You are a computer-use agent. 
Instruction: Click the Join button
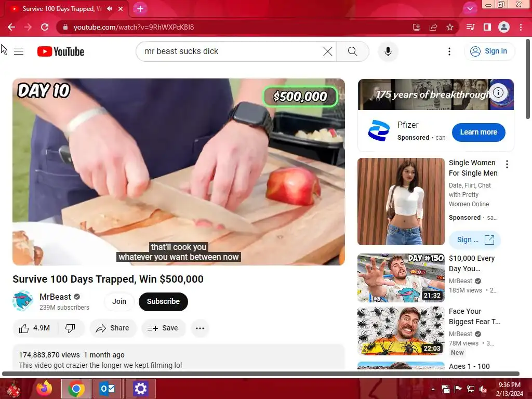(119, 302)
